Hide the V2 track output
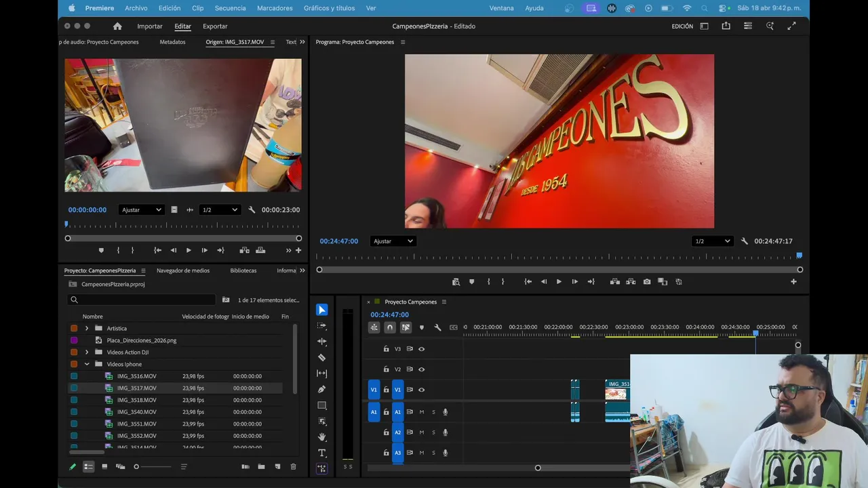The width and height of the screenshot is (868, 488). coord(421,369)
